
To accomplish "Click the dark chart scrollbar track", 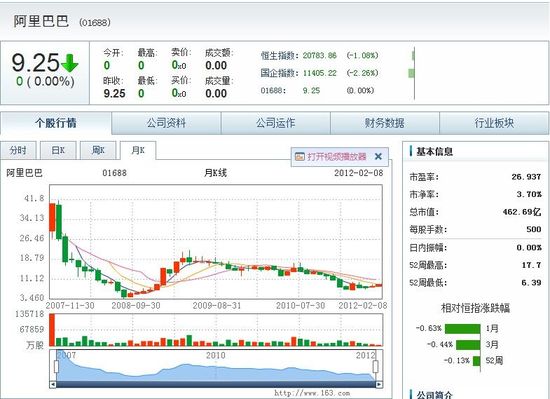I will click(216, 385).
